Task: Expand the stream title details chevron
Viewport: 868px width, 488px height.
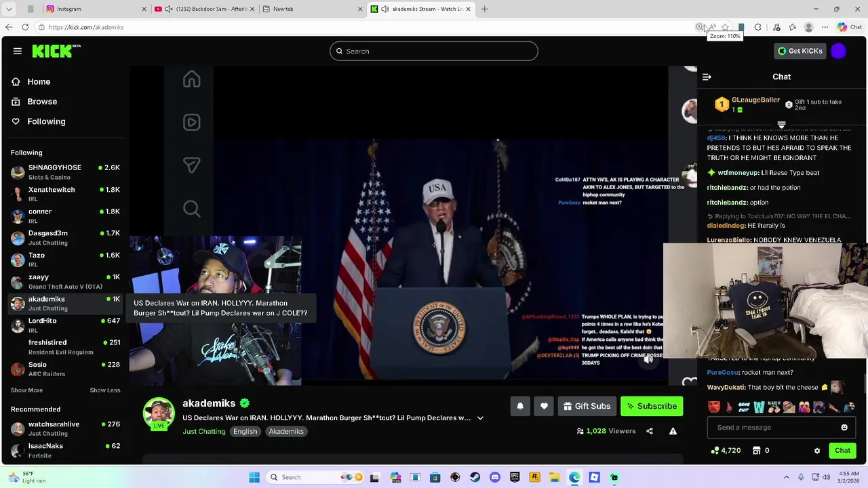Action: tap(480, 418)
